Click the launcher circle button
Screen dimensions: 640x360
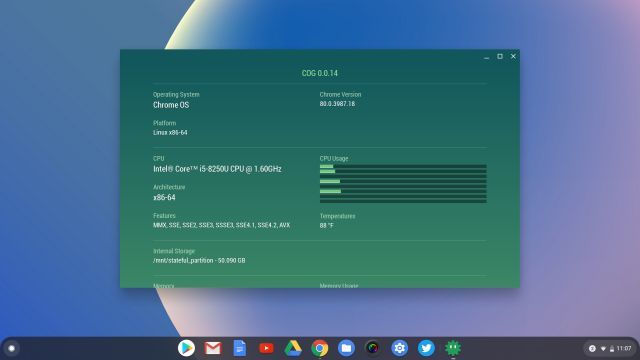coord(11,348)
